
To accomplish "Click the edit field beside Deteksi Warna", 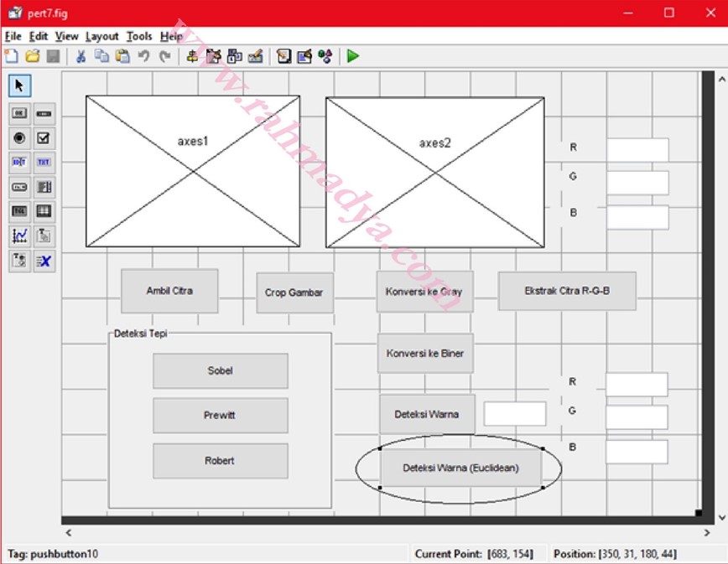I will tap(515, 414).
